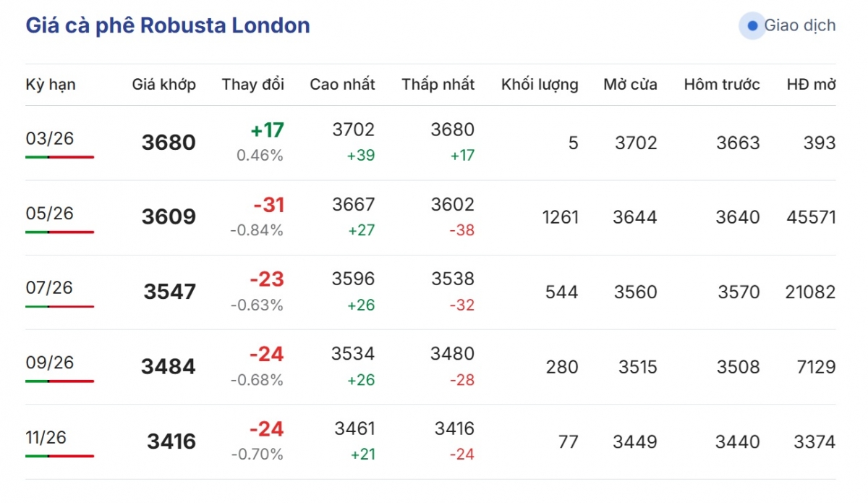The image size is (868, 503).
Task: Click matched price 3680
Action: (169, 143)
